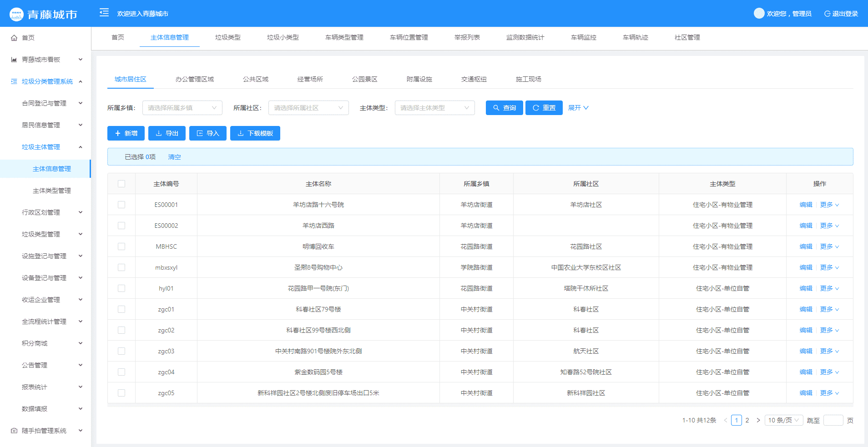Image resolution: width=868 pixels, height=447 pixels.
Task: Click 清空 to clear selection
Action: point(175,157)
